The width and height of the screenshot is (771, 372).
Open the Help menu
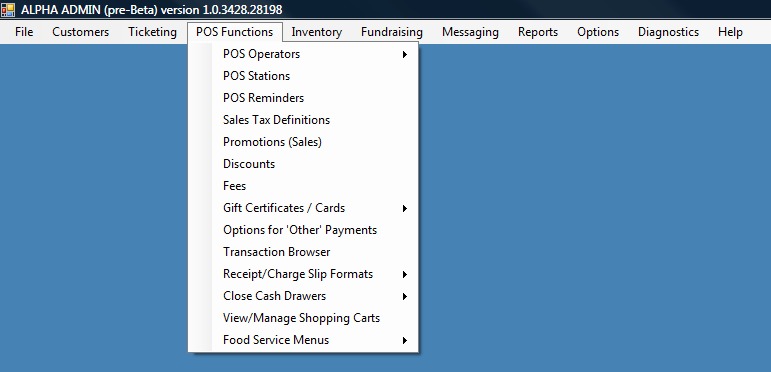(x=730, y=32)
